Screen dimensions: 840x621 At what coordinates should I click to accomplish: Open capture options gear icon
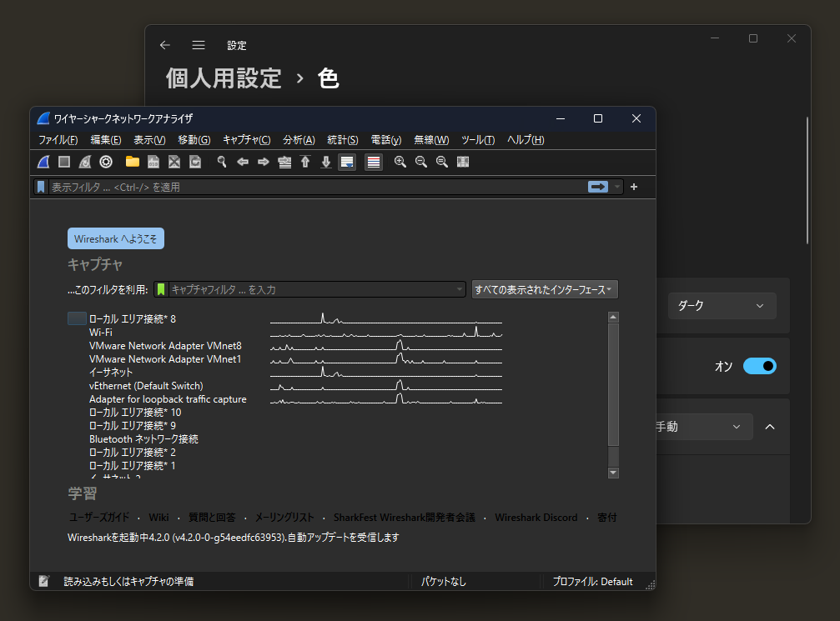click(106, 162)
